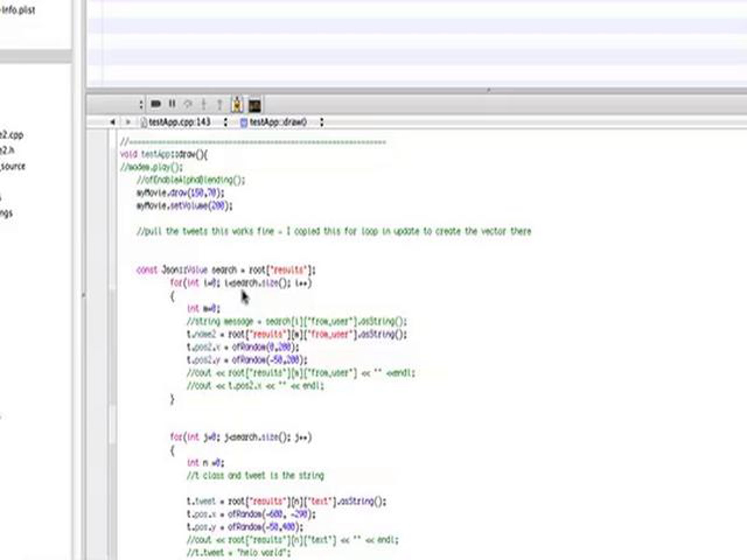Open the debugger window spray-can icon

point(237,104)
